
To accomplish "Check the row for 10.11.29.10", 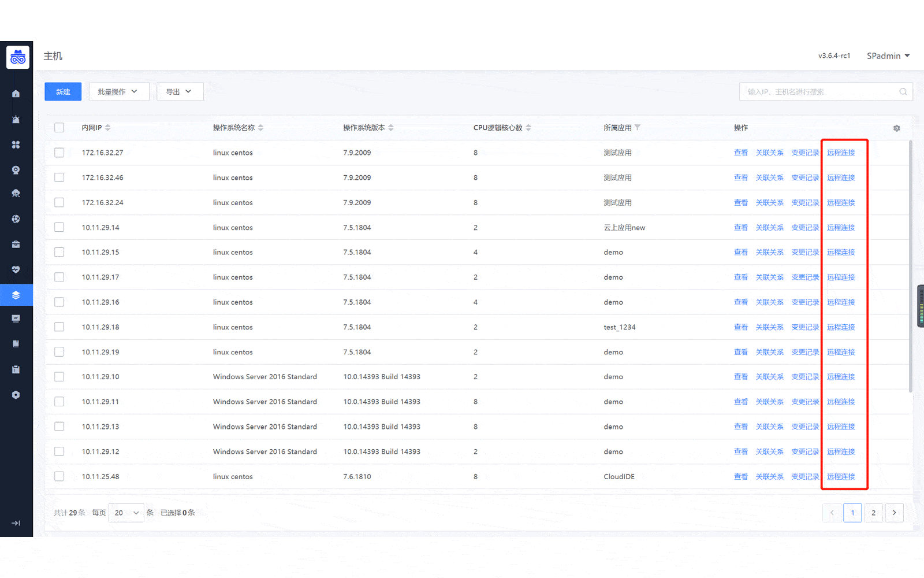I will click(x=59, y=377).
